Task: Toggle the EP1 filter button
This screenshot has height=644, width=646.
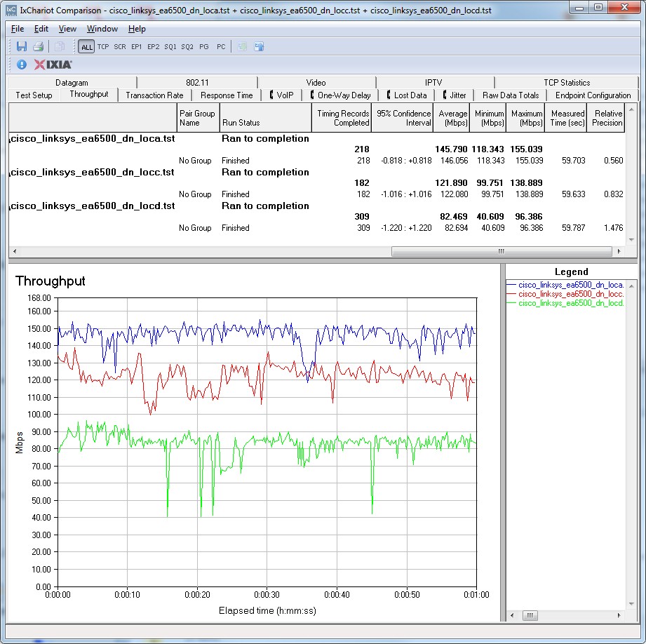Action: tap(136, 47)
